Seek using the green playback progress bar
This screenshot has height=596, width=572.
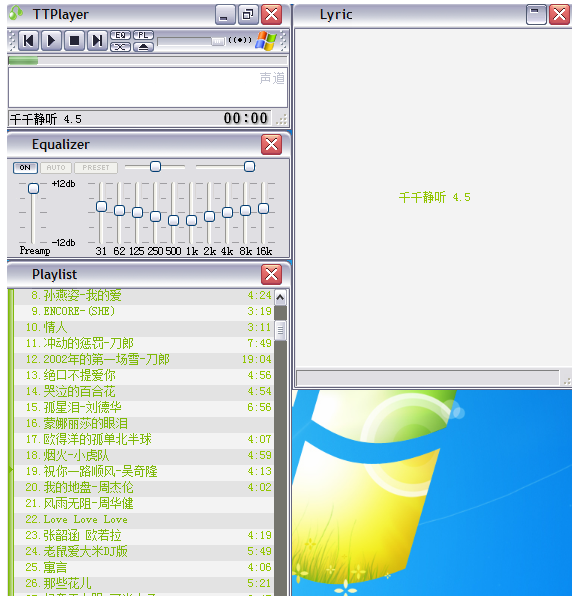coord(147,60)
